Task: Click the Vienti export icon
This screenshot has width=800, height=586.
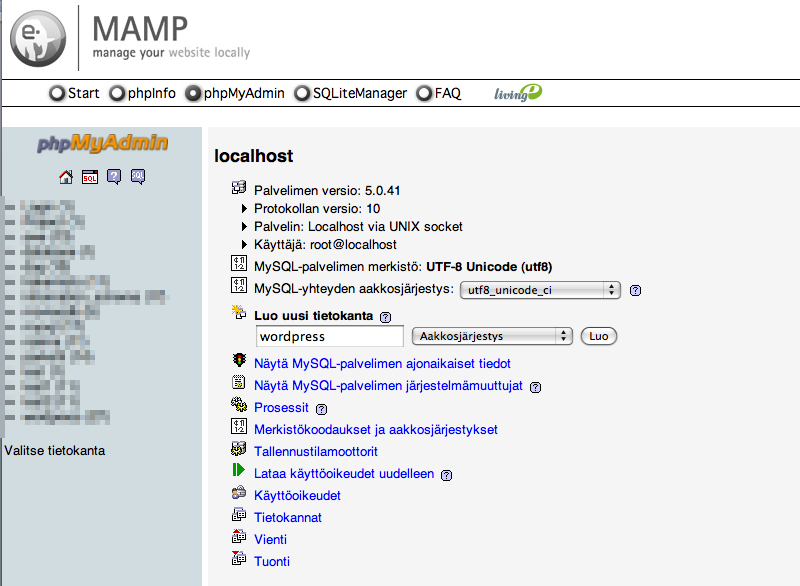Action: [x=239, y=536]
